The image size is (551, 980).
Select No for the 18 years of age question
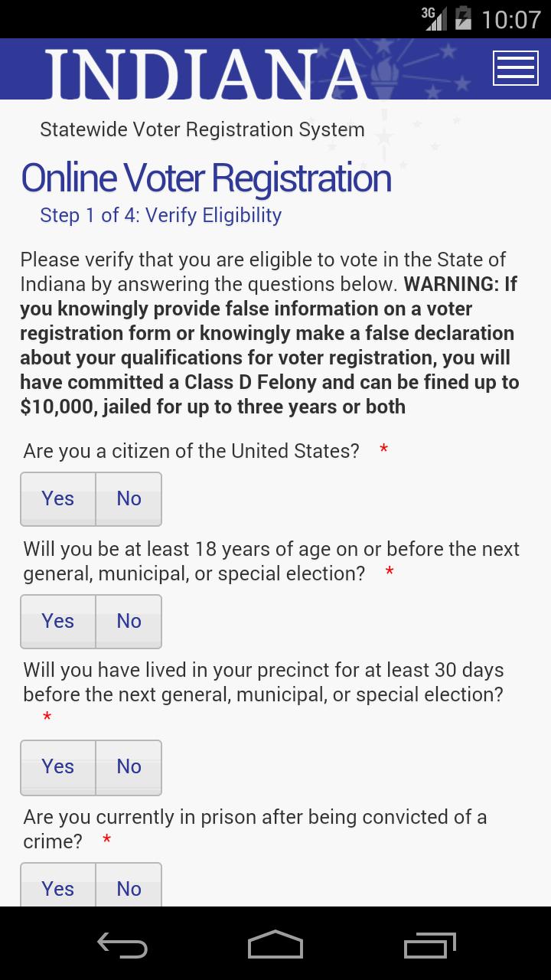click(128, 621)
